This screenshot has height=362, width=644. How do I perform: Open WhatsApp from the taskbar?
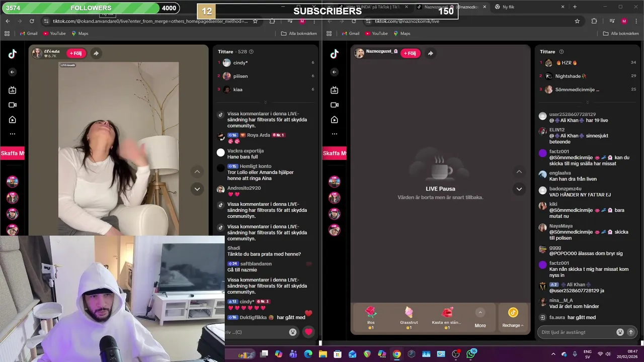(x=470, y=354)
